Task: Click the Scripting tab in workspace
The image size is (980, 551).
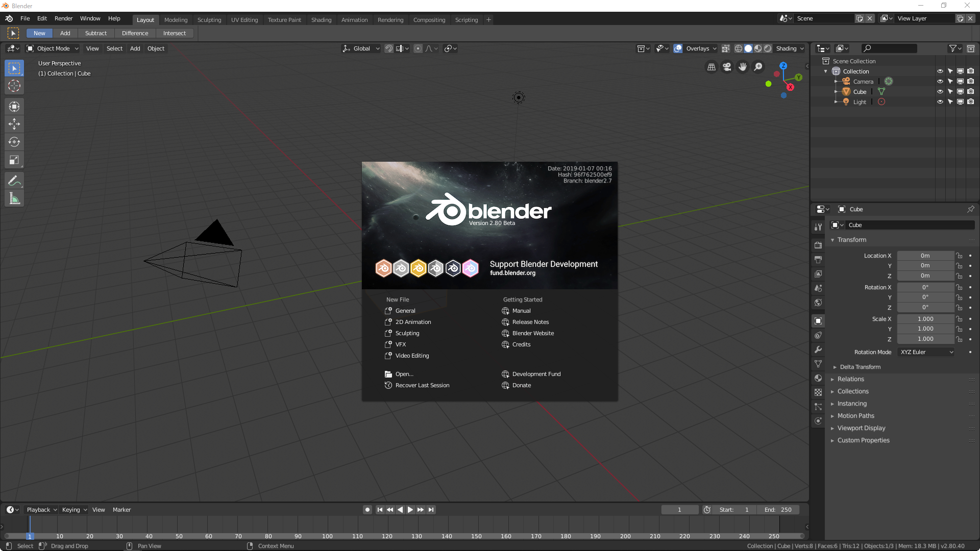Action: coord(467,19)
